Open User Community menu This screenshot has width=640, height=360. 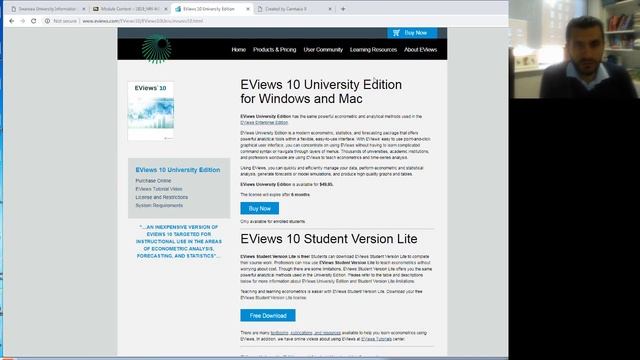pos(323,50)
